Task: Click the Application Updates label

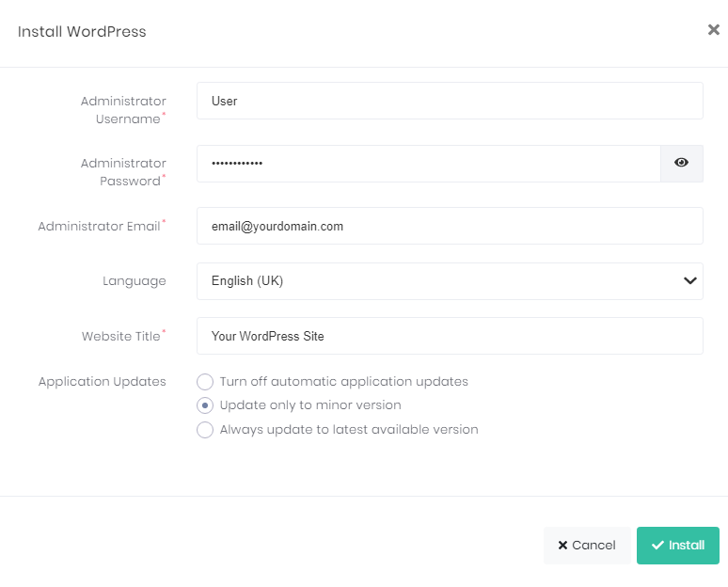Action: (103, 382)
